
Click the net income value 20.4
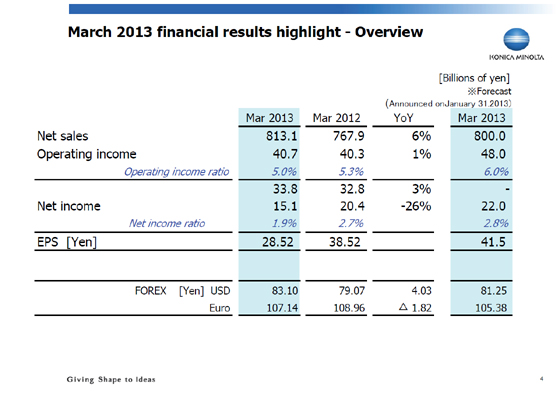tap(352, 206)
